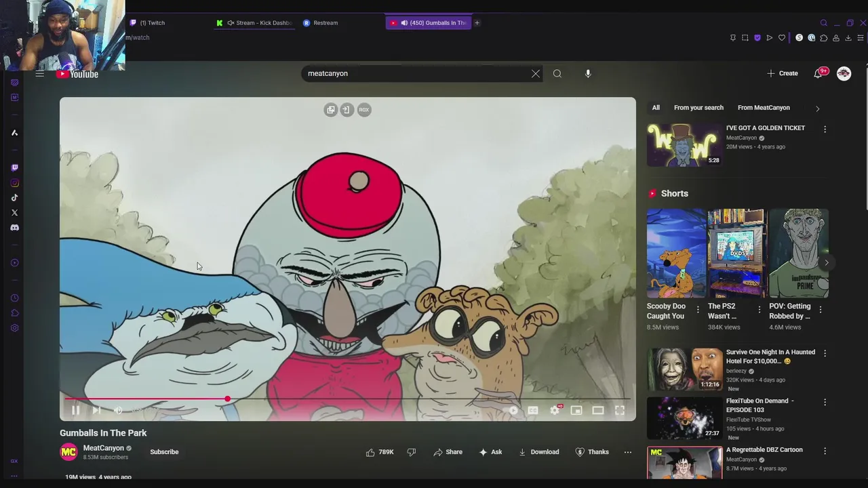Open options for A Regrettable DBZ Cartoon
Screen dimensions: 868x488
pyautogui.click(x=825, y=451)
